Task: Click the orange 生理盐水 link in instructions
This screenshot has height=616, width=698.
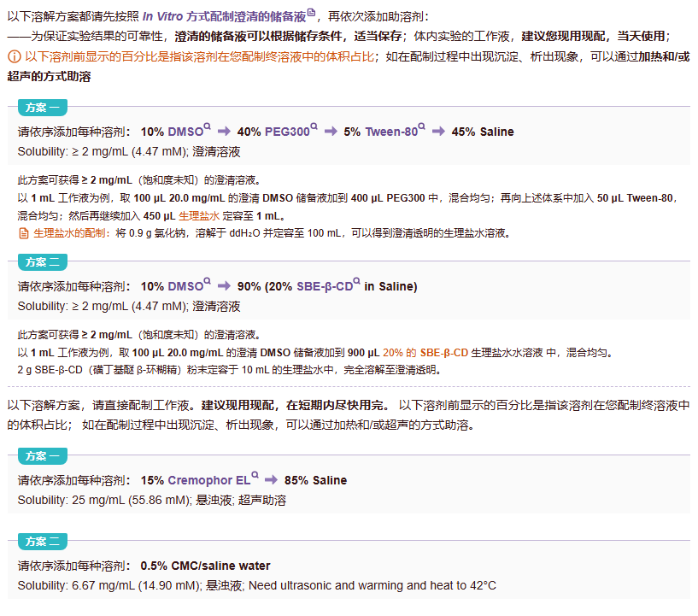Action: [199, 216]
